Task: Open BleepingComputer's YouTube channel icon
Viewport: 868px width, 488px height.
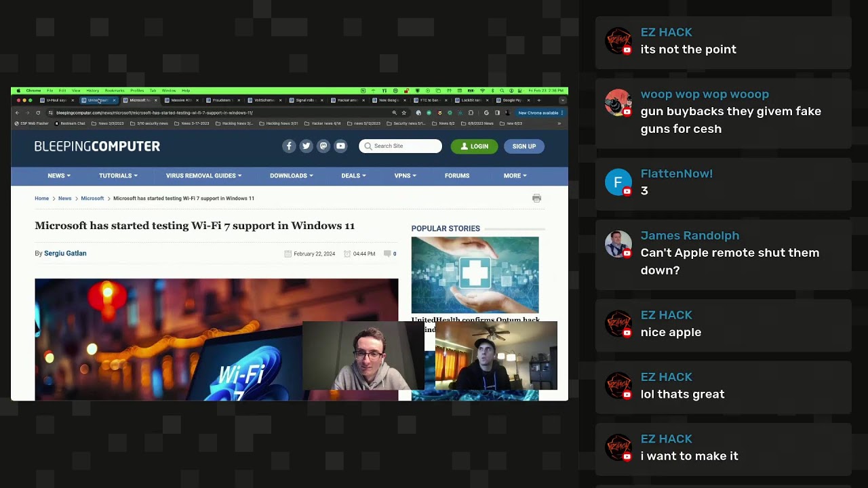Action: point(340,146)
